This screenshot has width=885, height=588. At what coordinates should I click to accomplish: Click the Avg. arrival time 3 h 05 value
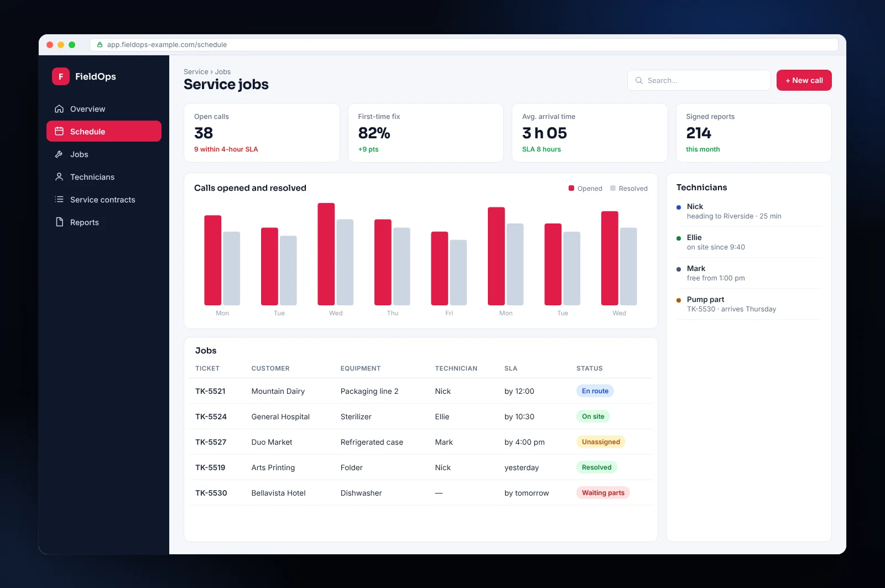tap(544, 133)
